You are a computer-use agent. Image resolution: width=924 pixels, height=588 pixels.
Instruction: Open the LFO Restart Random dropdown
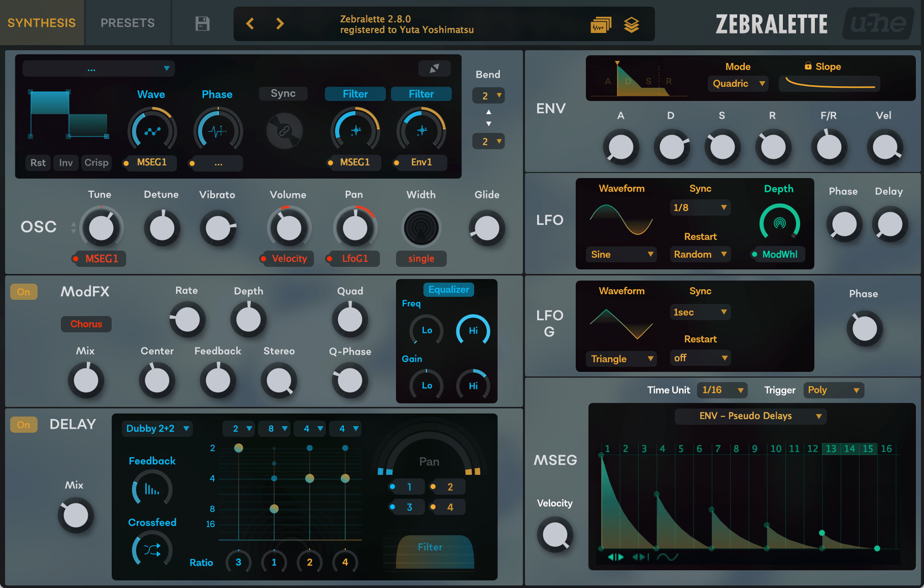click(x=700, y=254)
